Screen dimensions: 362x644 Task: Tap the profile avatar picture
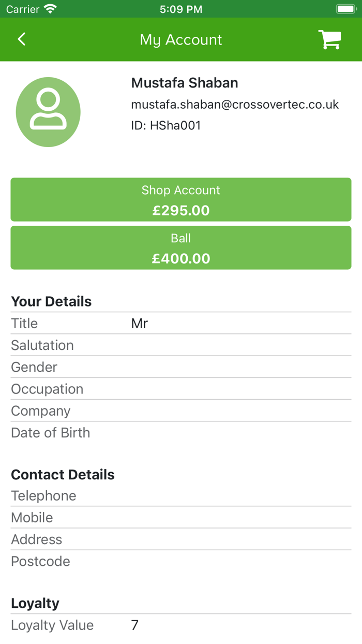pos(48,112)
